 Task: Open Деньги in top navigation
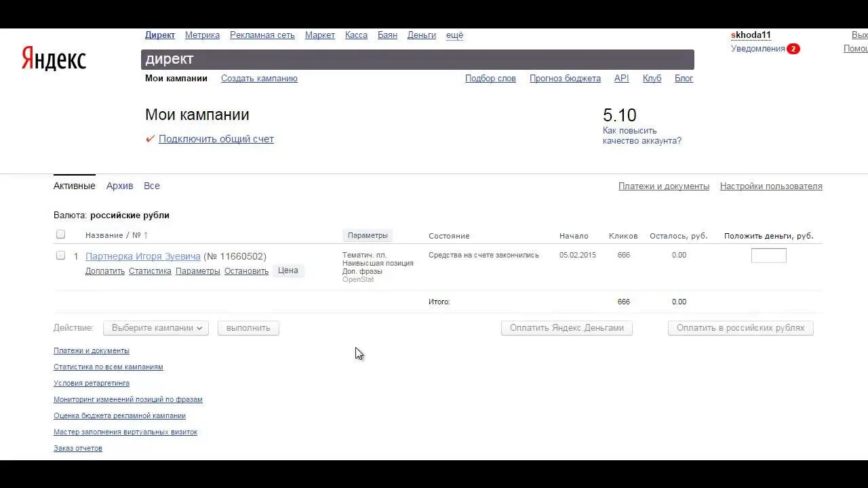point(422,35)
